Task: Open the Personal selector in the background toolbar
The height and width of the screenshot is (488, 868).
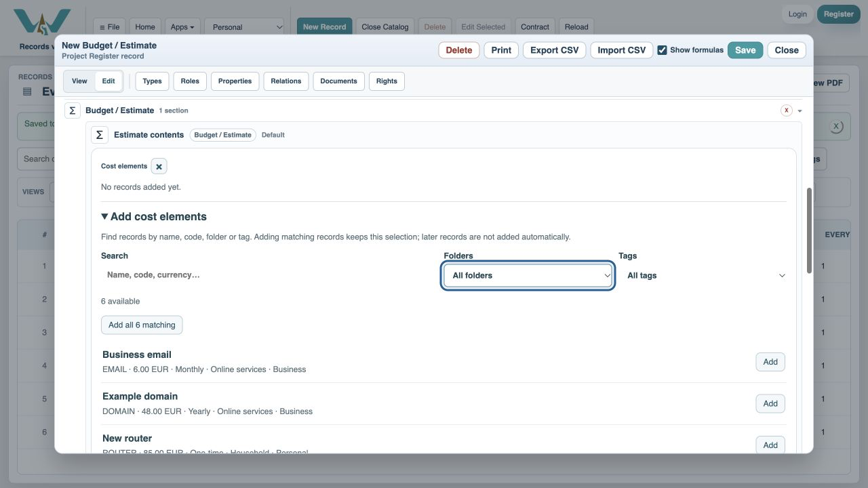Action: pyautogui.click(x=244, y=27)
